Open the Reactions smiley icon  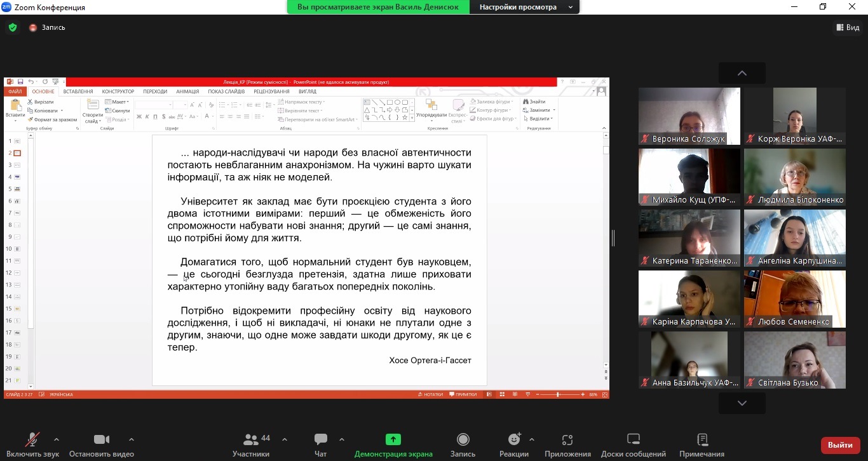514,439
